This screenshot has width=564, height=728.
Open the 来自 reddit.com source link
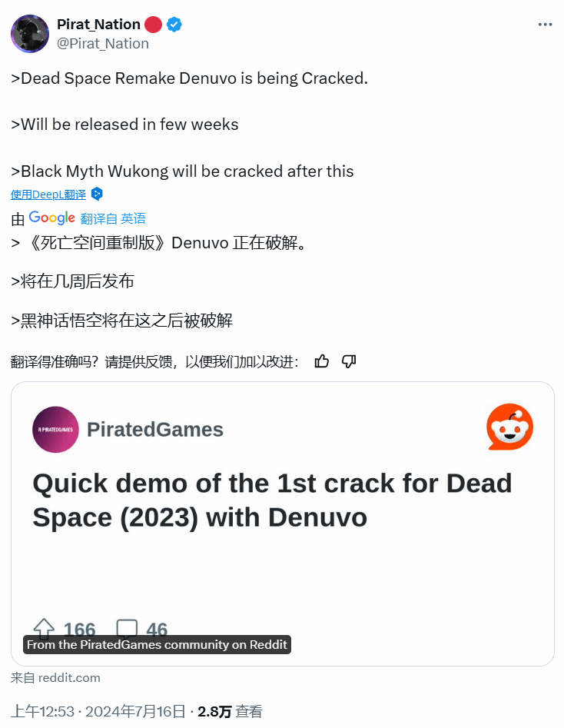pyautogui.click(x=55, y=678)
